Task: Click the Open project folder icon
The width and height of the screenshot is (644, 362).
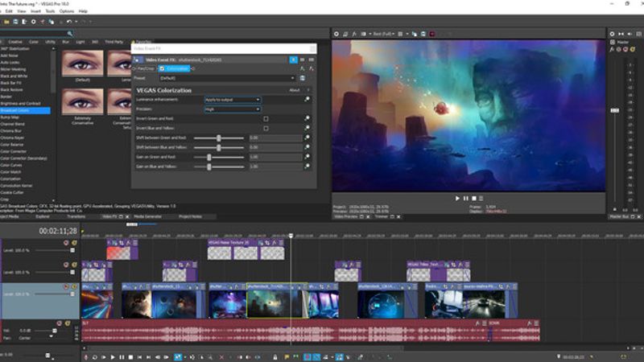Action: (x=6, y=22)
